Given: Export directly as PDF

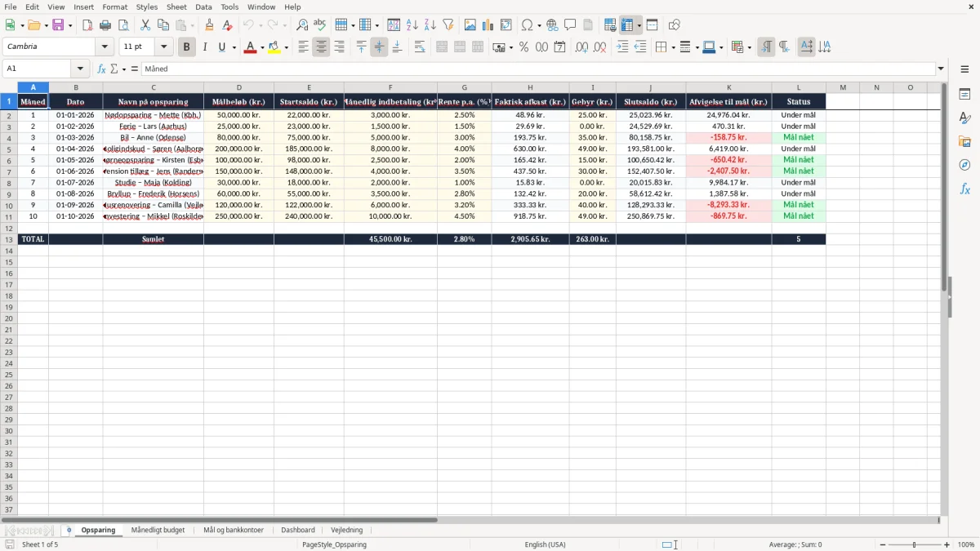Looking at the screenshot, I should click(x=87, y=25).
